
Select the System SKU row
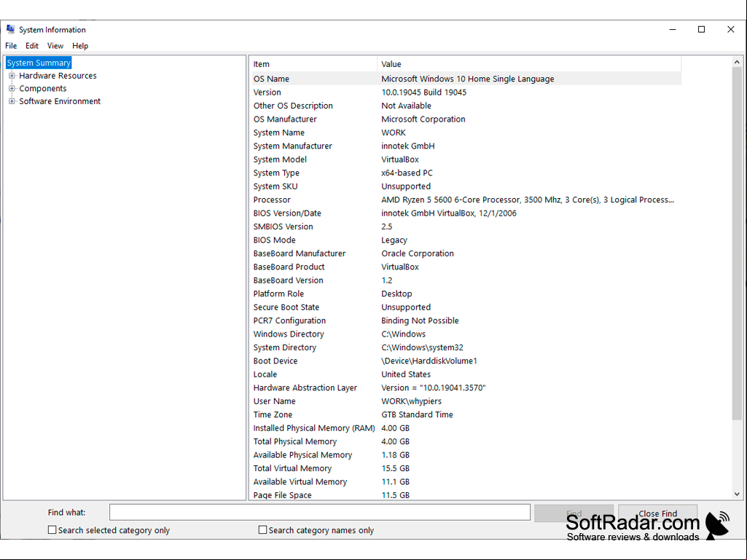pos(467,186)
